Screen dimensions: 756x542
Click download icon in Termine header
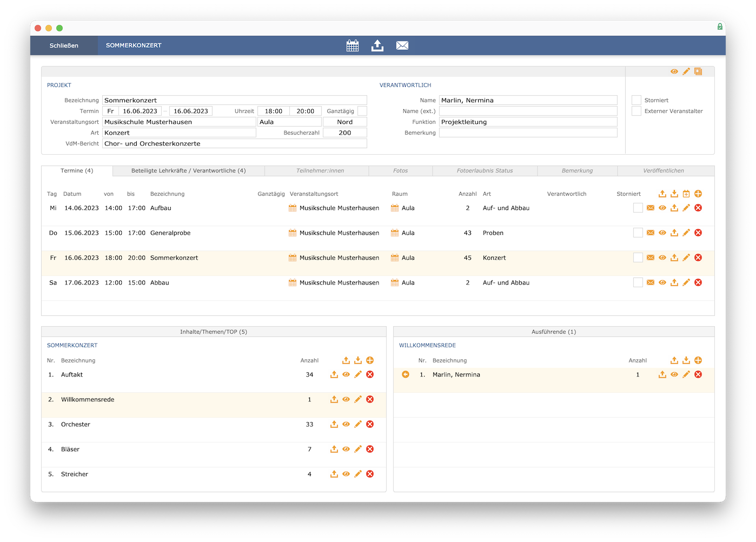click(674, 194)
